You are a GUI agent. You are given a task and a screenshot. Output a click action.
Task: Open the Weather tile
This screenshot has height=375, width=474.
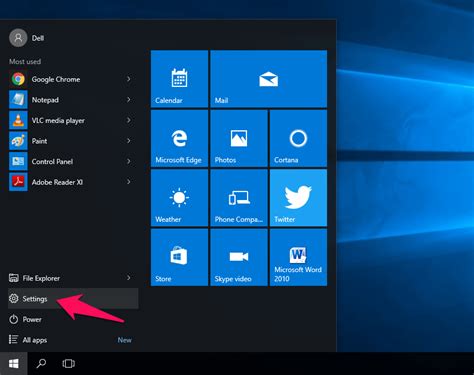point(179,198)
